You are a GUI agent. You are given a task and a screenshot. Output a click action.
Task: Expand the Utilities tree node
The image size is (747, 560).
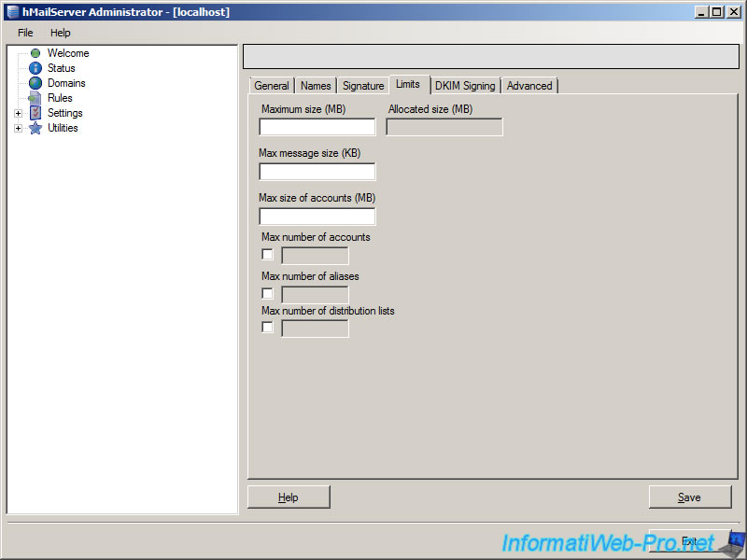(x=19, y=128)
